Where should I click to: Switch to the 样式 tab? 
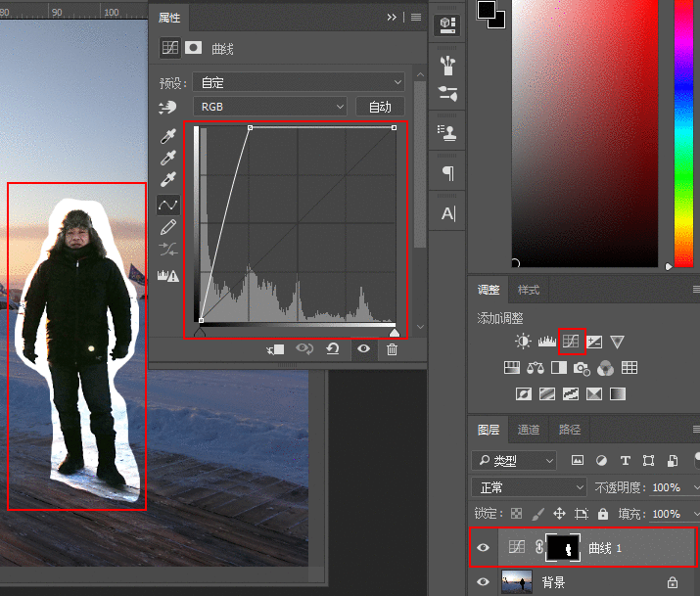[529, 291]
